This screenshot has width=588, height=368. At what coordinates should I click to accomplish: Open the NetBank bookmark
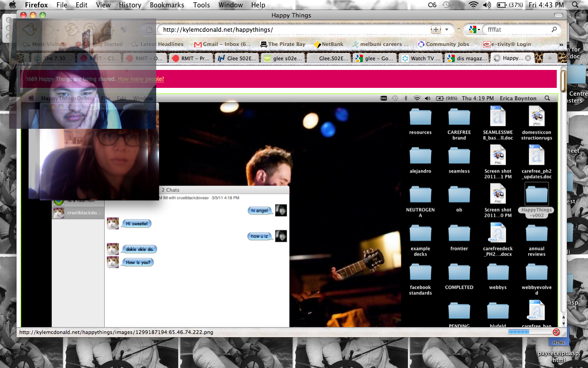click(x=328, y=44)
